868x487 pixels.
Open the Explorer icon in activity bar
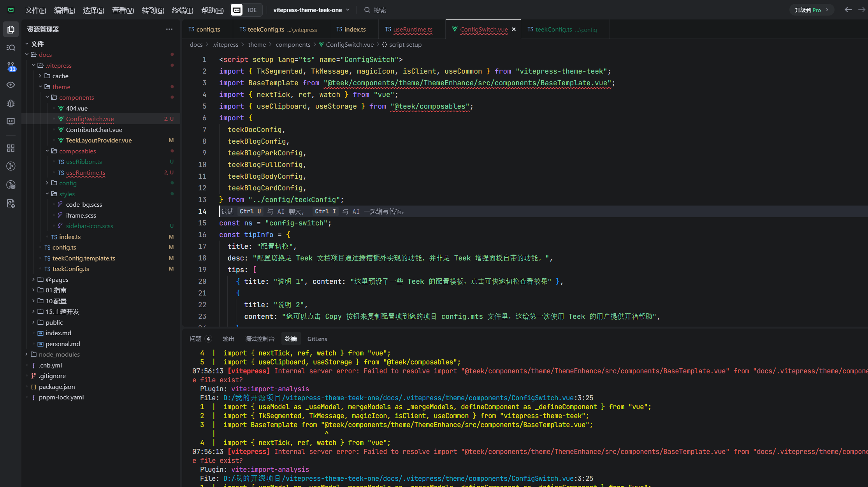point(11,30)
